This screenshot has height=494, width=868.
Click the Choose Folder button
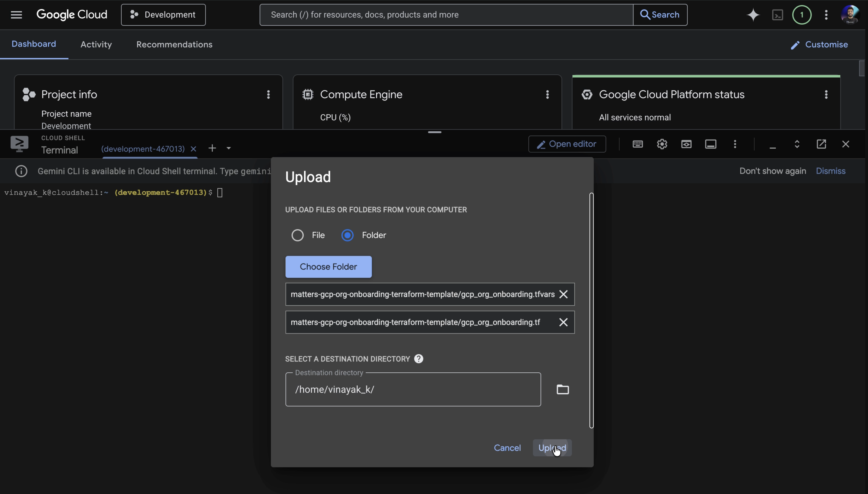point(328,267)
